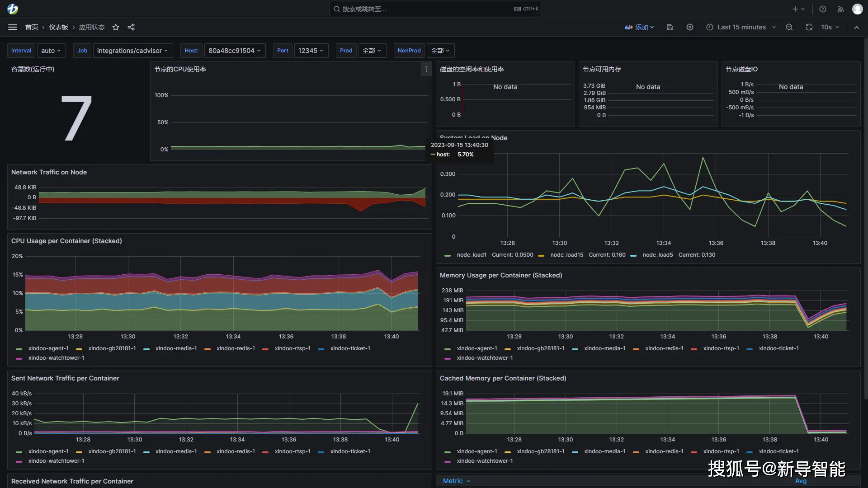Open the Last 15 minutes time picker
This screenshot has height=488, width=868.
pos(741,27)
